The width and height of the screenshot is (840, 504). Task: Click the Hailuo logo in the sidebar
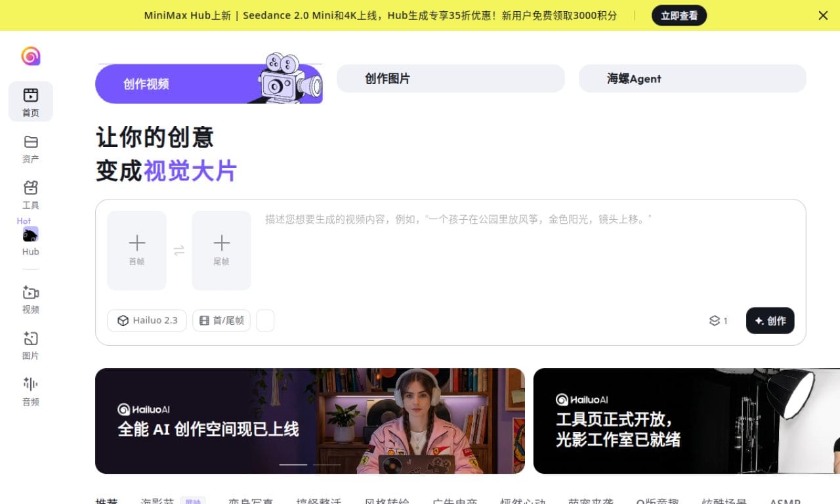tap(31, 56)
